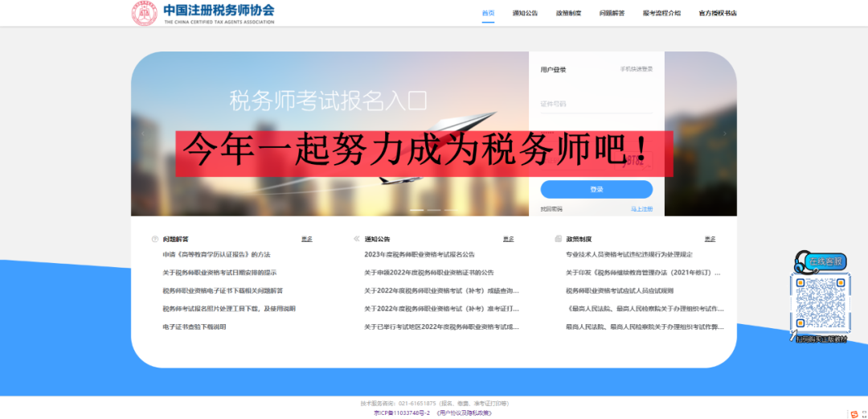Click the 马上注册 registration link
Viewport: 868px width, 419px height.
[x=641, y=209]
